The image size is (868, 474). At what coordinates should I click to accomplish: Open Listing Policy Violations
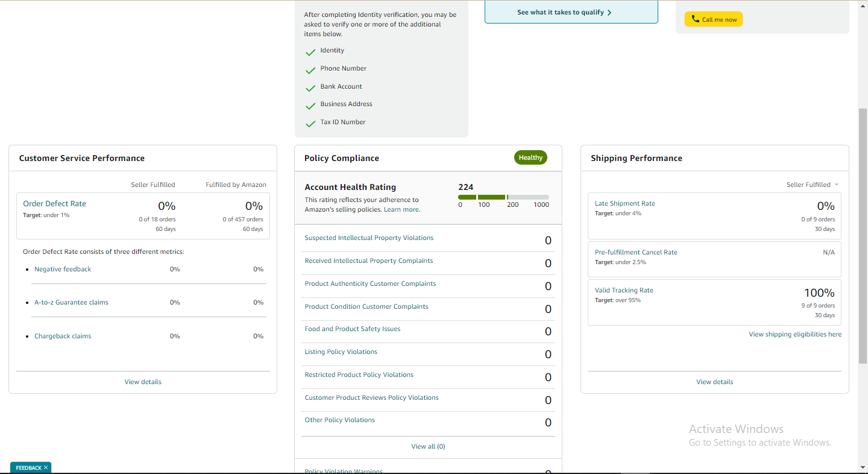point(341,352)
